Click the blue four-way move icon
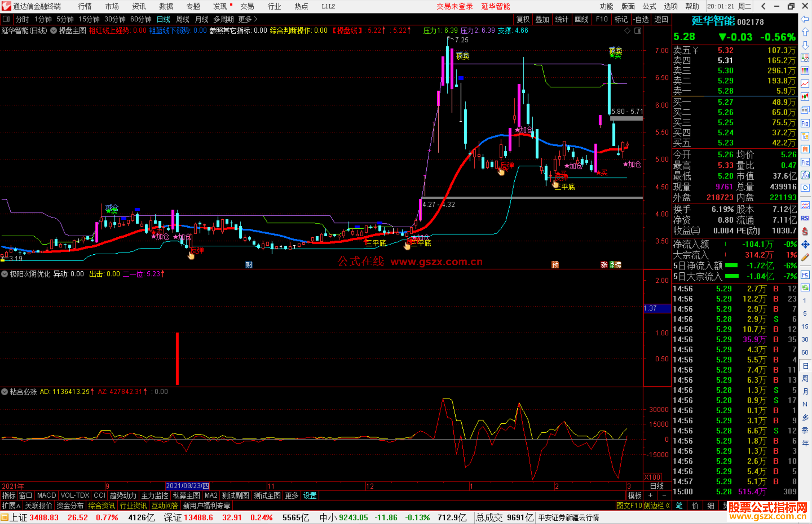Screen dimensions: 812x524 coord(805,245)
